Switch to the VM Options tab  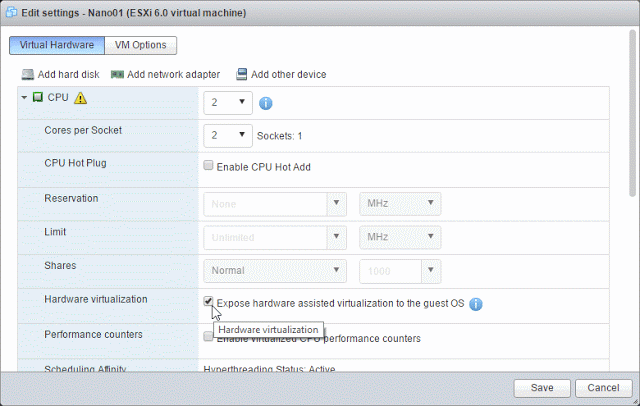(x=141, y=45)
